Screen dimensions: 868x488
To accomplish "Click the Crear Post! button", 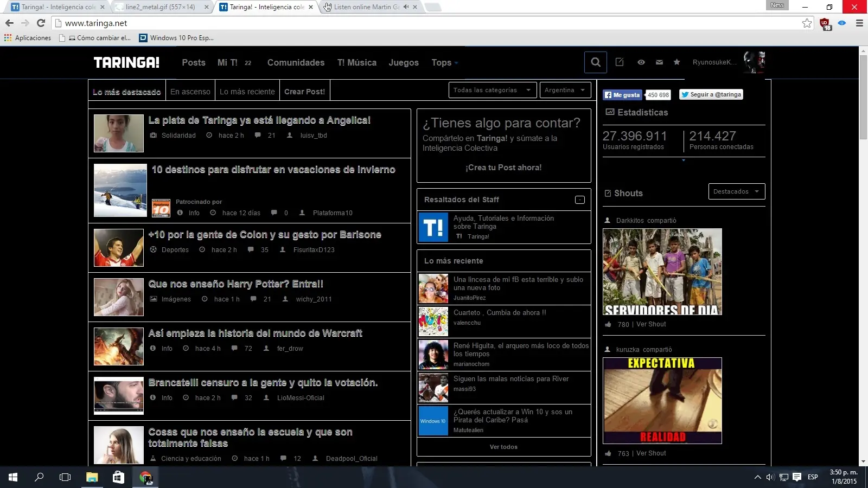I will pyautogui.click(x=305, y=92).
